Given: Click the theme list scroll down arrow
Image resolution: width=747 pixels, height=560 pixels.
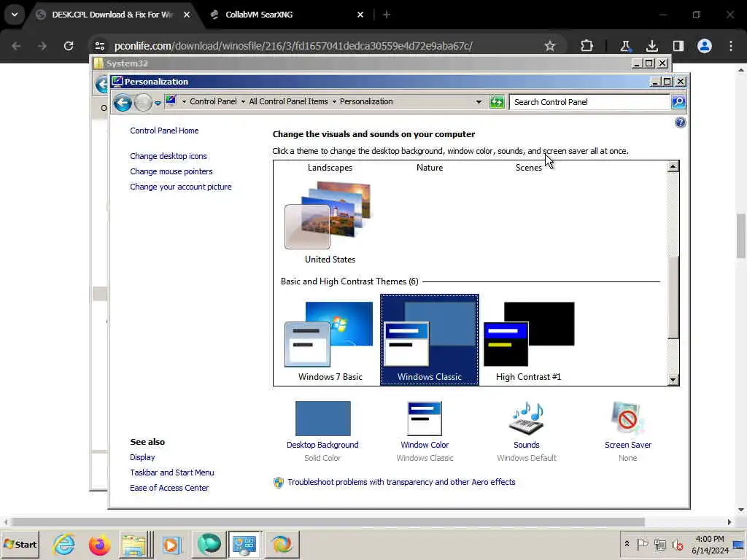Looking at the screenshot, I should pos(673,379).
